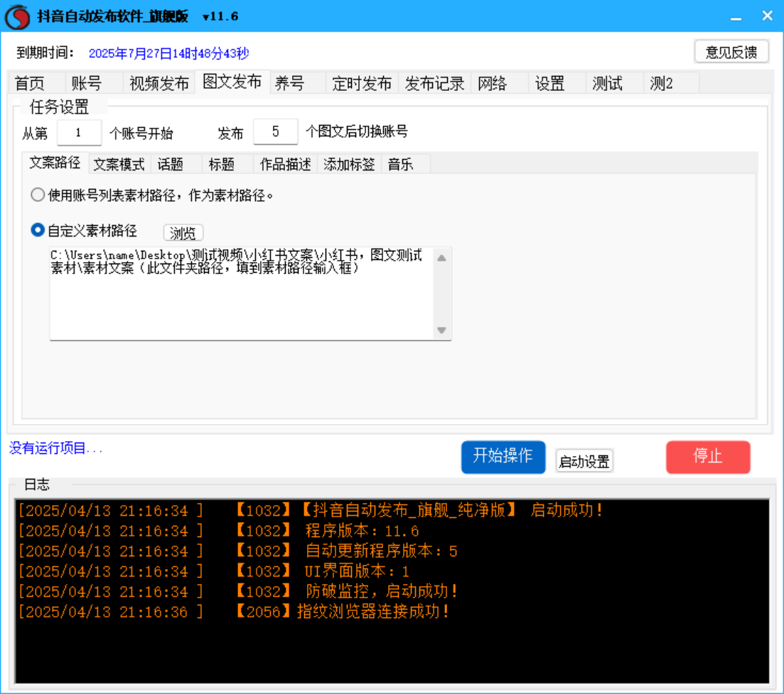The height and width of the screenshot is (694, 784).
Task: Click log line 程序版本：11.6
Action: coord(218,531)
